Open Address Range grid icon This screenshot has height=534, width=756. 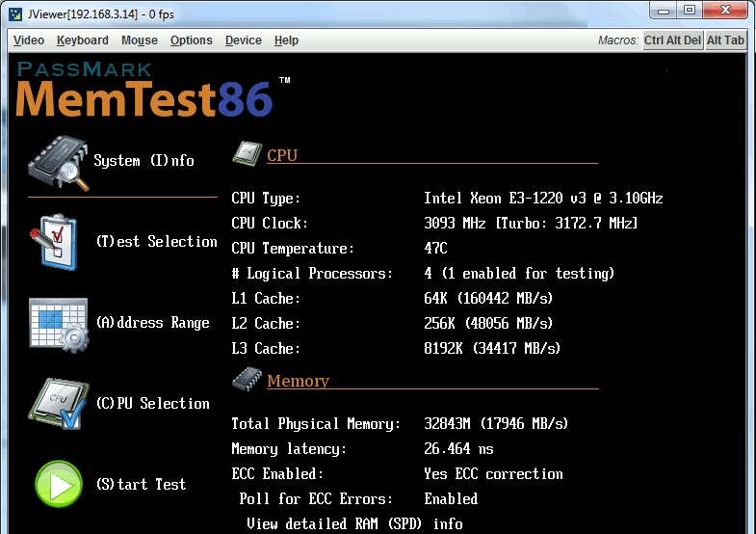coord(59,325)
